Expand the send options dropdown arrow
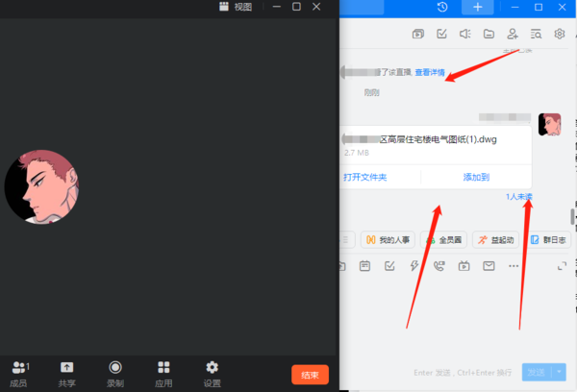 pos(560,371)
